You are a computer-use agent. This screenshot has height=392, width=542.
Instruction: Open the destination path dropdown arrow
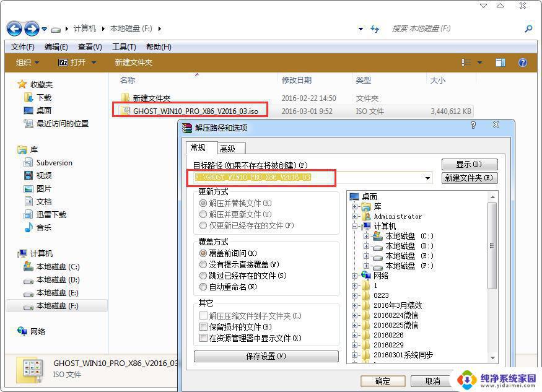click(427, 178)
